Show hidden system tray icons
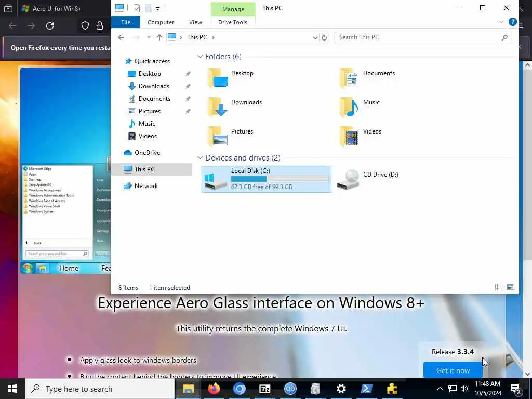Screen dimensions: 532x399 [x=440, y=389]
